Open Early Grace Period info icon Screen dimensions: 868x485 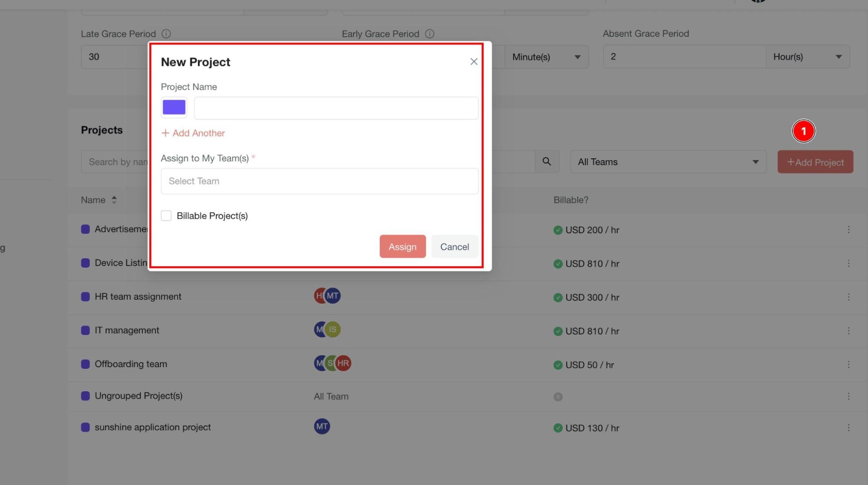pyautogui.click(x=429, y=34)
